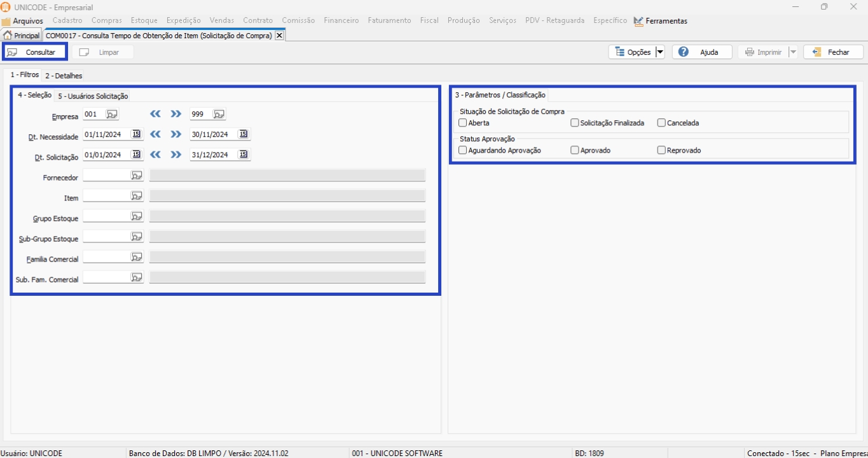Click the Ajuda button
Screen dimensions: 868x458
pos(702,52)
